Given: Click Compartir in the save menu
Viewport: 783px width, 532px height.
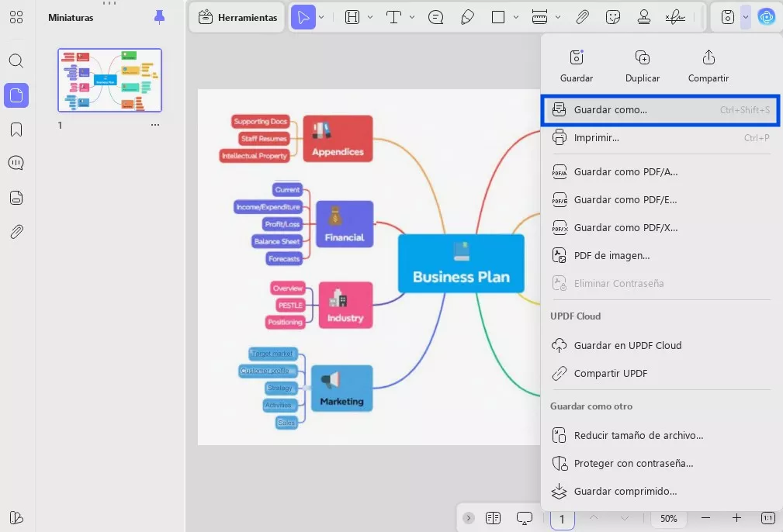Looking at the screenshot, I should tap(708, 67).
